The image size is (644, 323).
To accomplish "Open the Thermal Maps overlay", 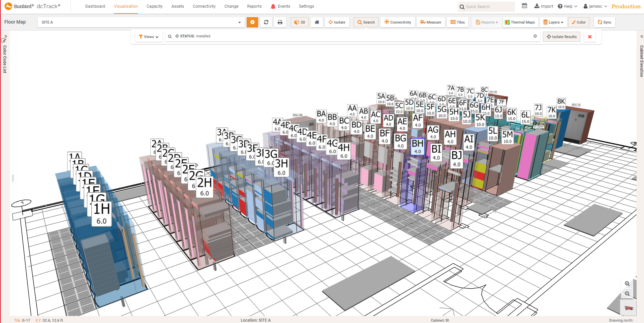I will click(x=520, y=22).
